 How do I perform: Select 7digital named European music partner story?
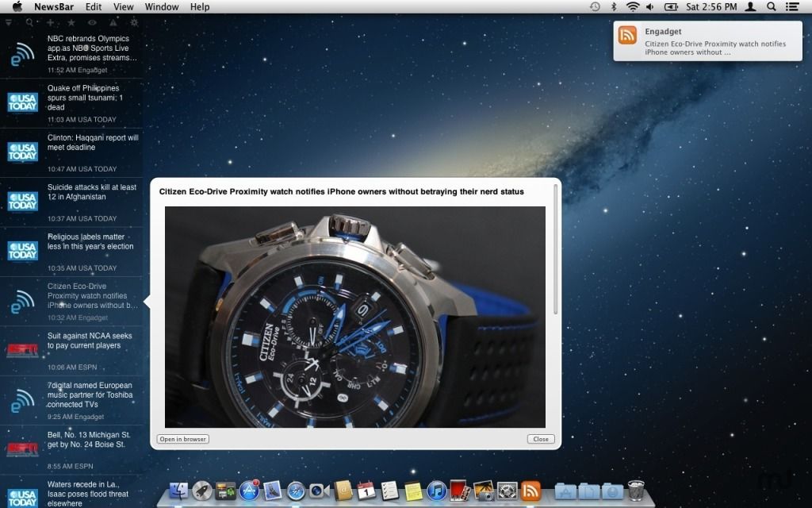pos(71,400)
